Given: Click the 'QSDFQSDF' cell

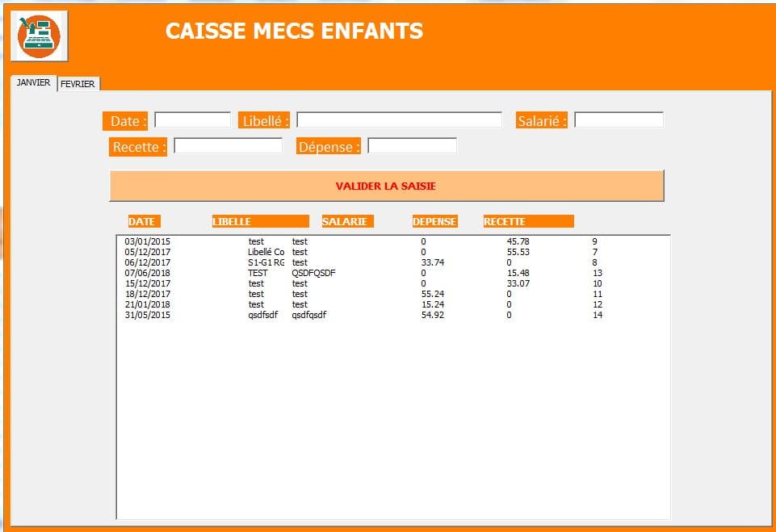Looking at the screenshot, I should pos(313,273).
